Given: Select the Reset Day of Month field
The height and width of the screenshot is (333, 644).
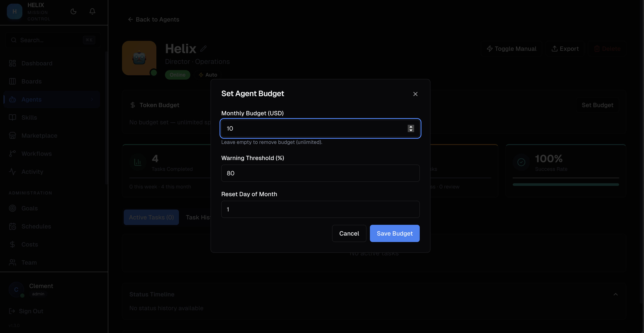Looking at the screenshot, I should 320,209.
